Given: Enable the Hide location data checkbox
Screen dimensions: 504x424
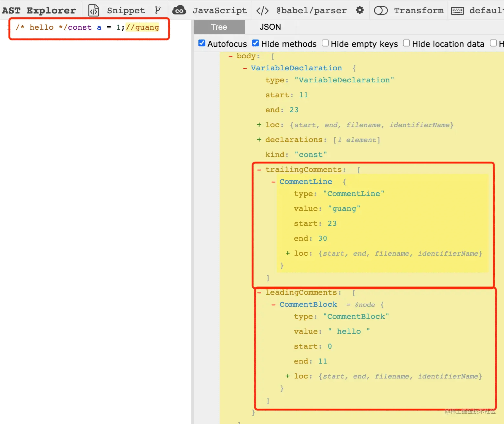Looking at the screenshot, I should (406, 43).
